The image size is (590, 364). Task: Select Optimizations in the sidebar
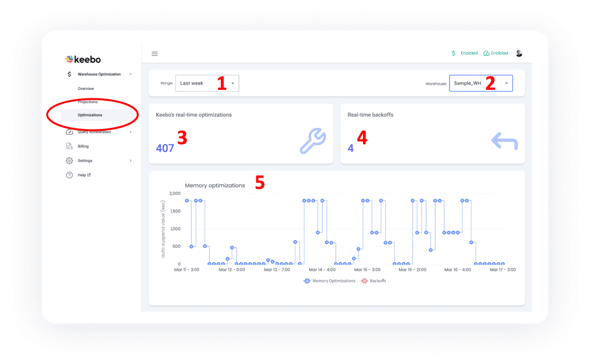pos(90,115)
